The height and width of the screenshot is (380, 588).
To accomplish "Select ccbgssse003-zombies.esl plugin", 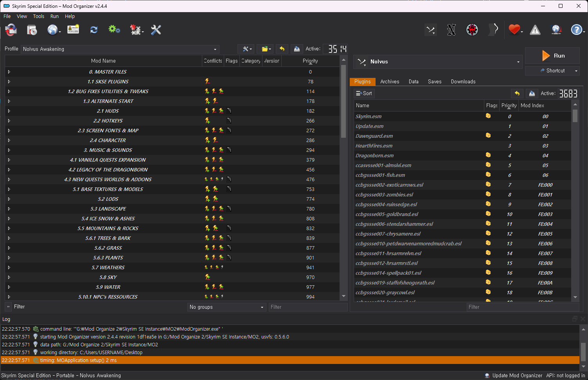I will [x=462, y=195].
